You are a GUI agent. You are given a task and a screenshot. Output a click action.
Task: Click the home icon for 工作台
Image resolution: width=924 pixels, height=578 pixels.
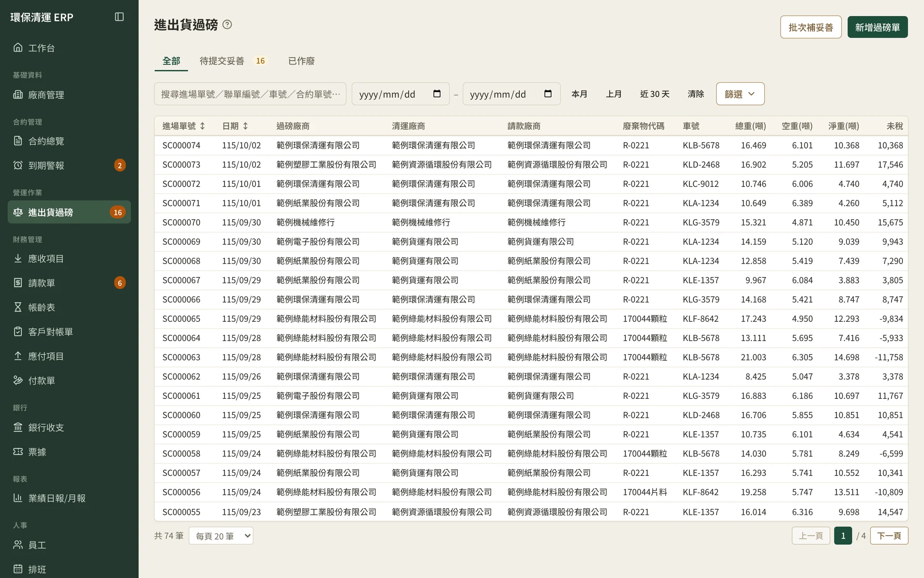(18, 47)
